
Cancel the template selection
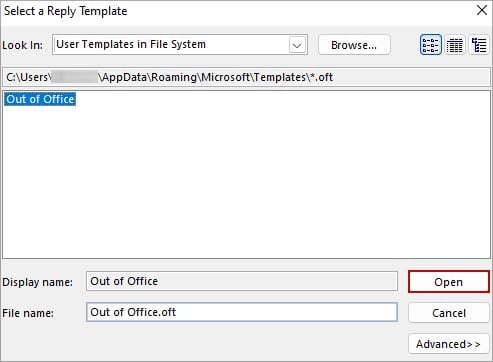point(449,313)
